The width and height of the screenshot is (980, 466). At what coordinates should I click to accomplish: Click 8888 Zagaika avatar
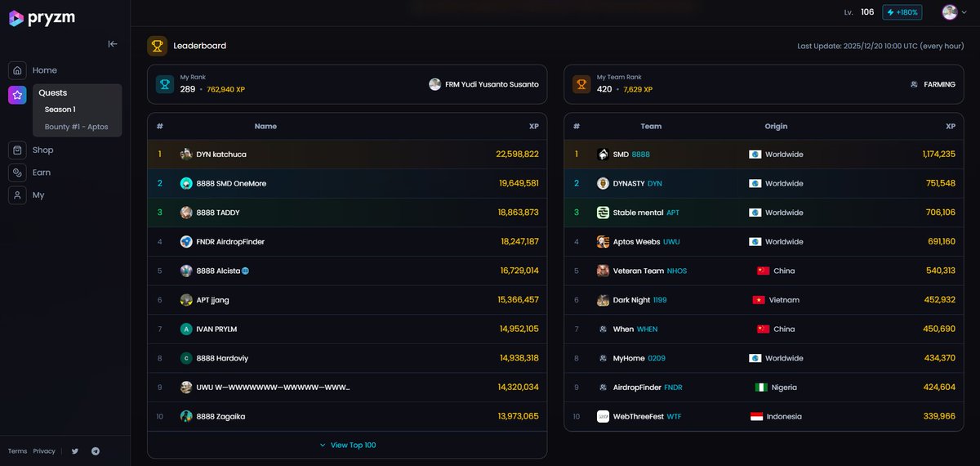(x=186, y=416)
